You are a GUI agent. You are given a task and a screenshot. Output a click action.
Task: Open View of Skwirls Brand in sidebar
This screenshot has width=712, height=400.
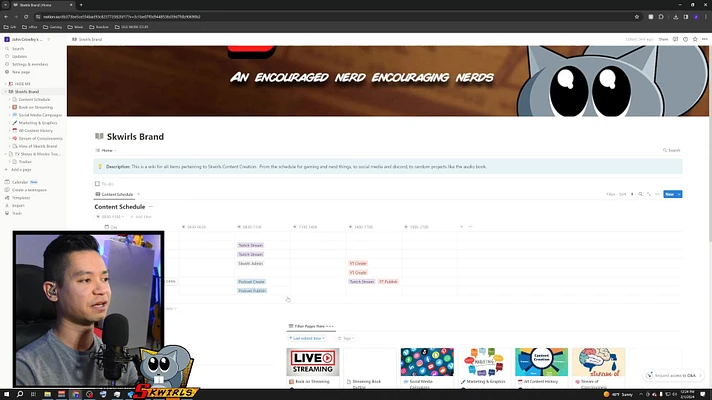37,146
